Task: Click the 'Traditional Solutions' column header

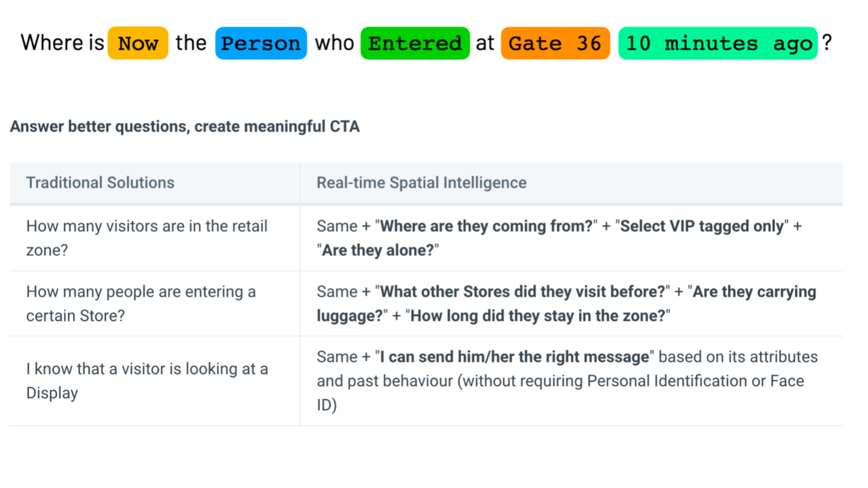Action: pyautogui.click(x=100, y=183)
